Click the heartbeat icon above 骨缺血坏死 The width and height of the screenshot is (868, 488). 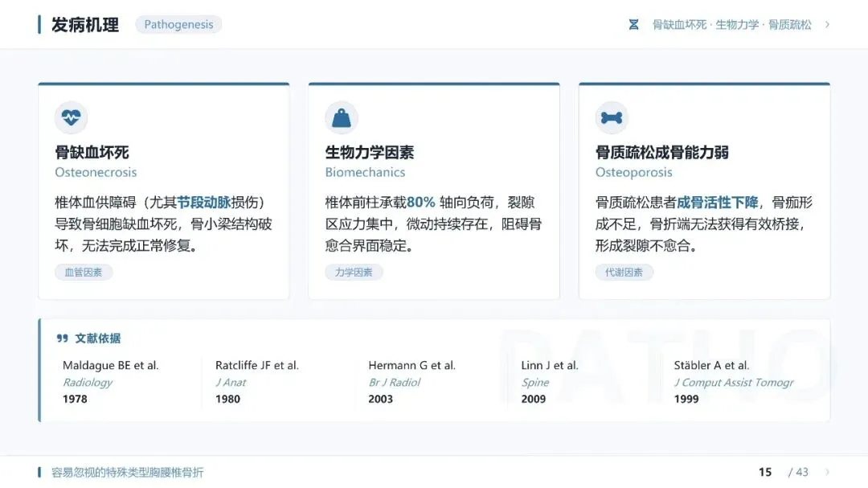[x=71, y=117]
